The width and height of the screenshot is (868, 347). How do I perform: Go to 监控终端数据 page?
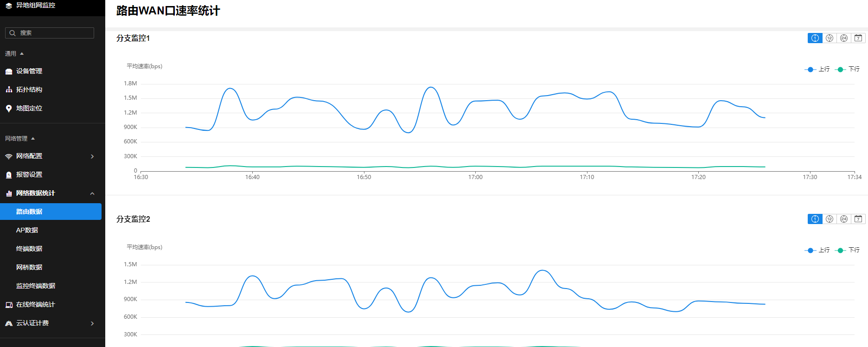pyautogui.click(x=36, y=286)
